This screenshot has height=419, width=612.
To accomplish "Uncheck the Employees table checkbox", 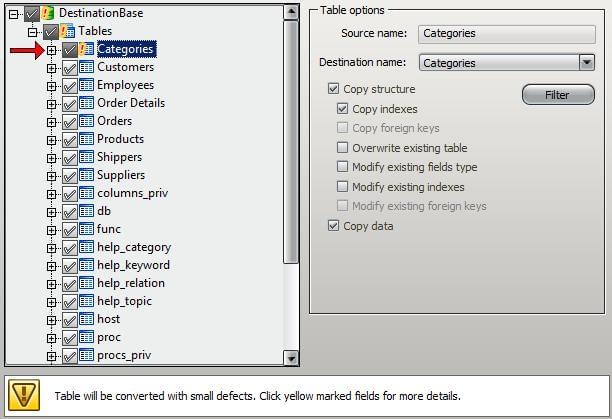I will pos(69,86).
